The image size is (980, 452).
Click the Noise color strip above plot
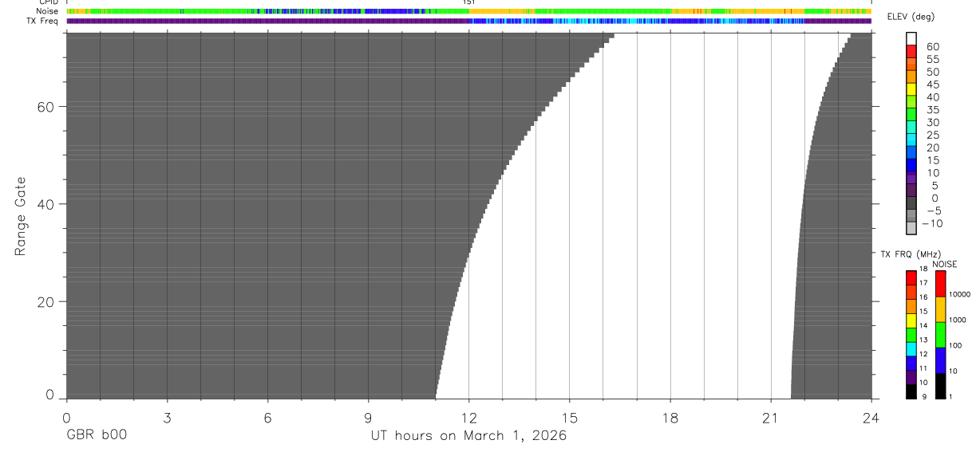coord(468,11)
